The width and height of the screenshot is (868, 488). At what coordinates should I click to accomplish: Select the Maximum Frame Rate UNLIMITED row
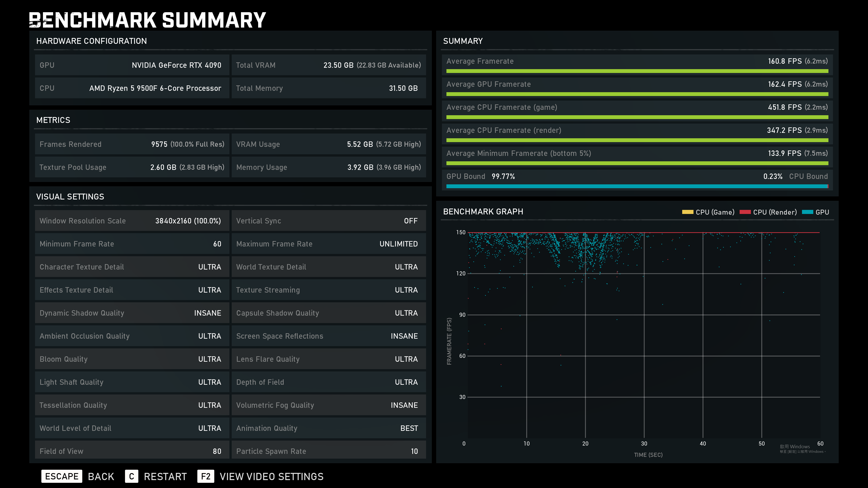click(328, 244)
